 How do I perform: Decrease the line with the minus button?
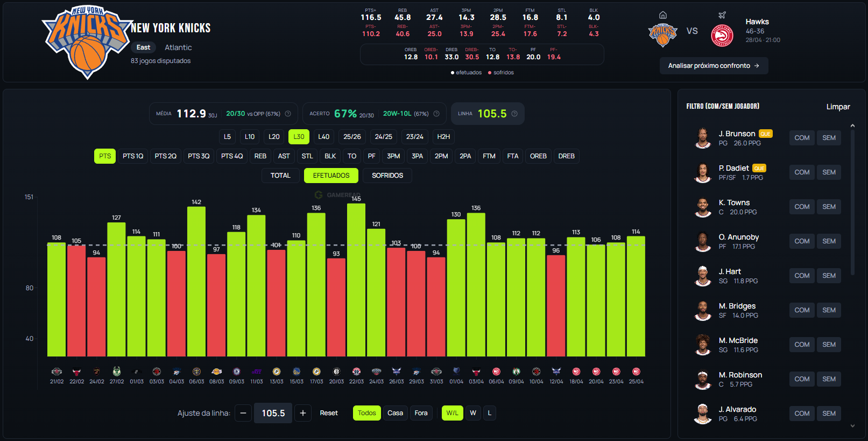coord(243,413)
